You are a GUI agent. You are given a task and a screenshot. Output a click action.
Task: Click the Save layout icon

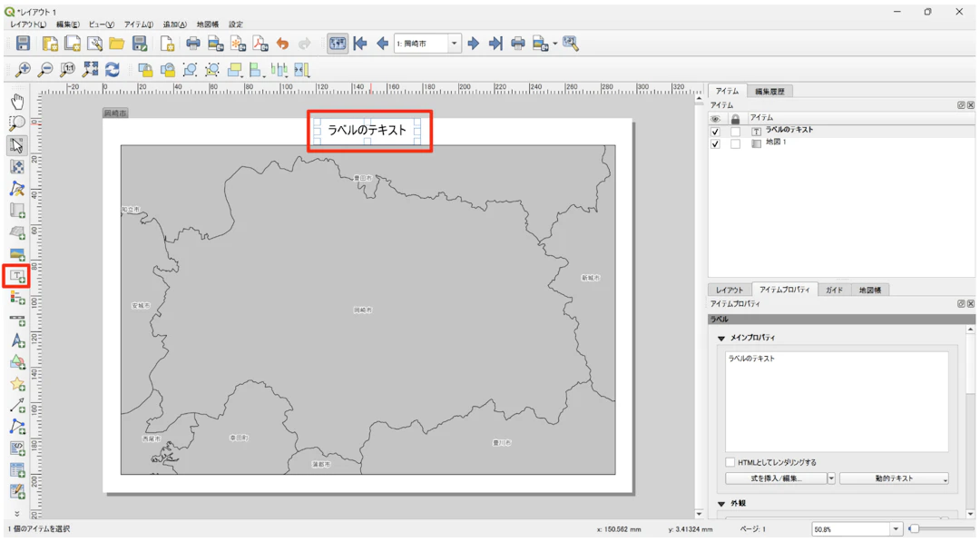[x=23, y=44]
